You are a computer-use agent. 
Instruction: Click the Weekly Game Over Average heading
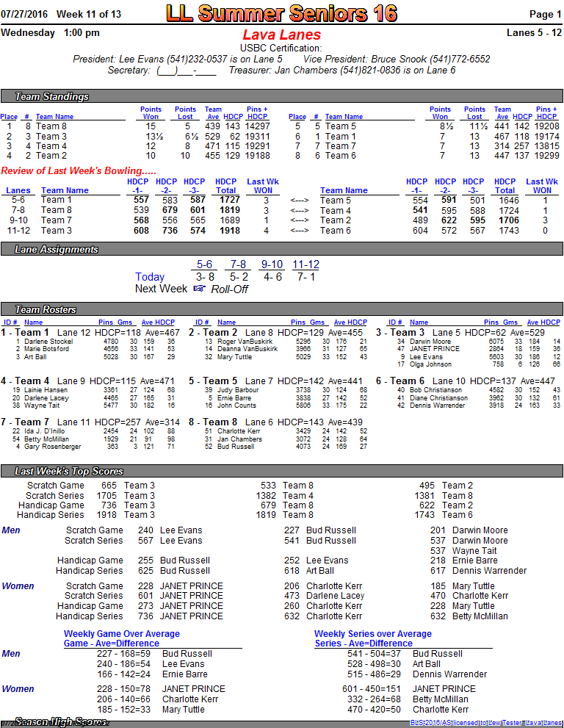(121, 634)
